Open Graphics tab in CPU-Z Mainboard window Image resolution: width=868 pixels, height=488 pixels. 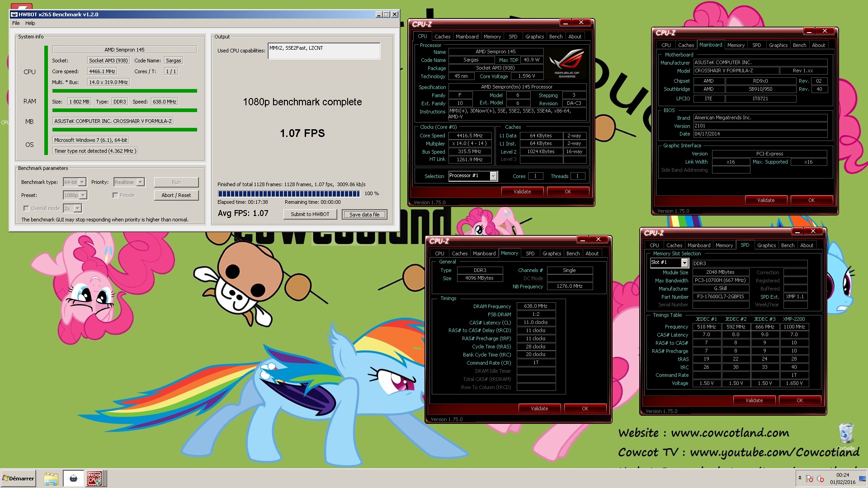(x=778, y=45)
